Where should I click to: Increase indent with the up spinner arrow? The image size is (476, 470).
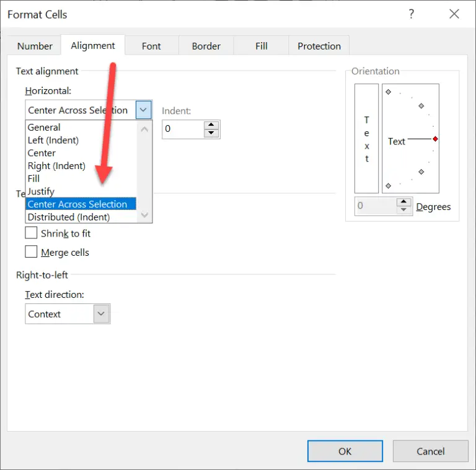(x=211, y=125)
